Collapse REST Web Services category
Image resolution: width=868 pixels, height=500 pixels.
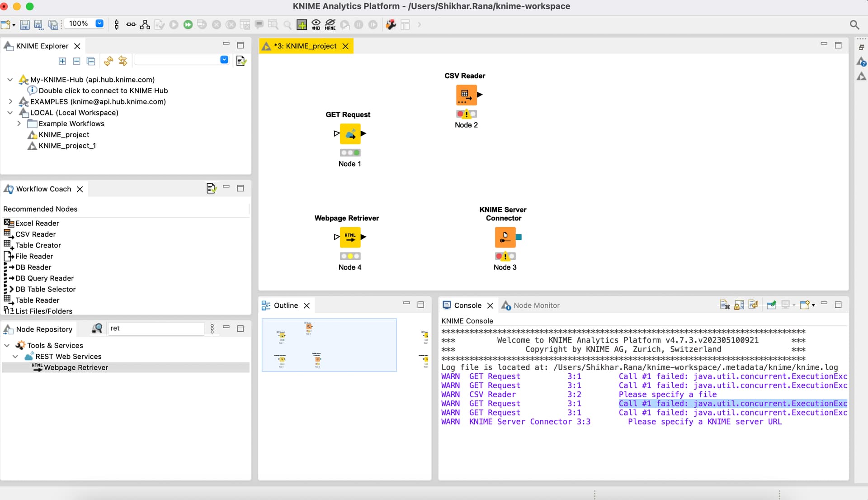[15, 357]
